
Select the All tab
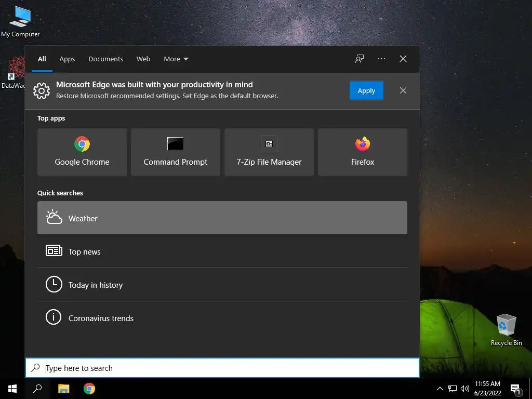click(x=42, y=59)
